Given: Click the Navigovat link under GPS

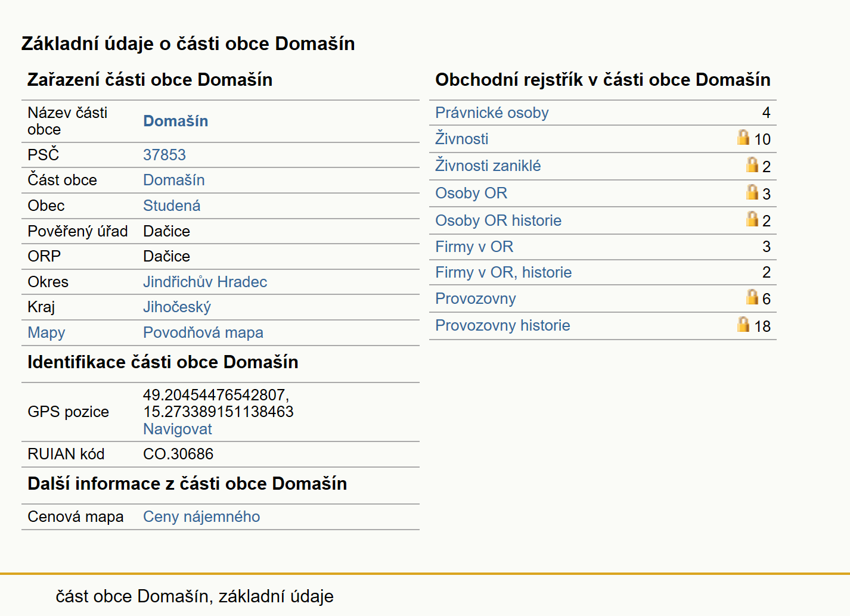Looking at the screenshot, I should coord(178,429).
